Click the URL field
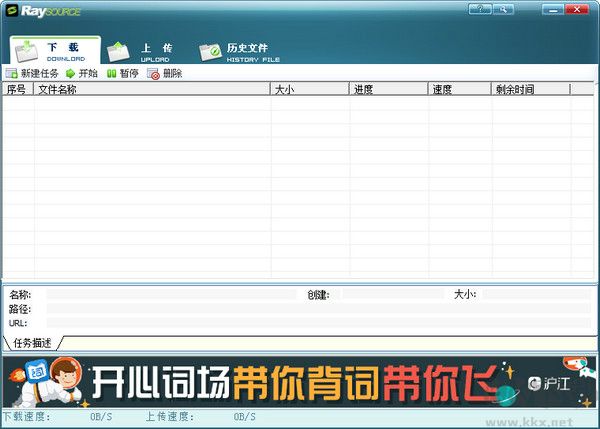The image size is (600, 429). (x=318, y=323)
